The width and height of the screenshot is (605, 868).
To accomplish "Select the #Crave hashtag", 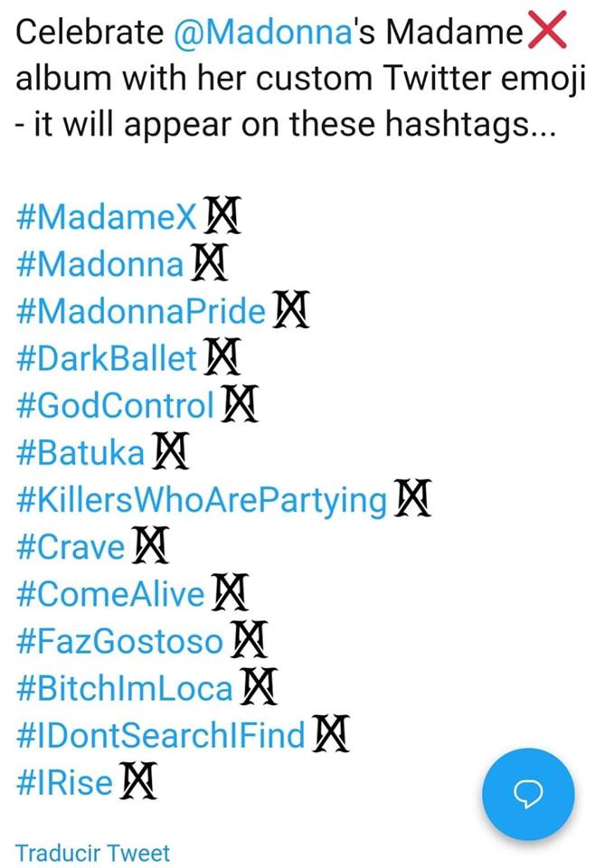I will (x=71, y=546).
